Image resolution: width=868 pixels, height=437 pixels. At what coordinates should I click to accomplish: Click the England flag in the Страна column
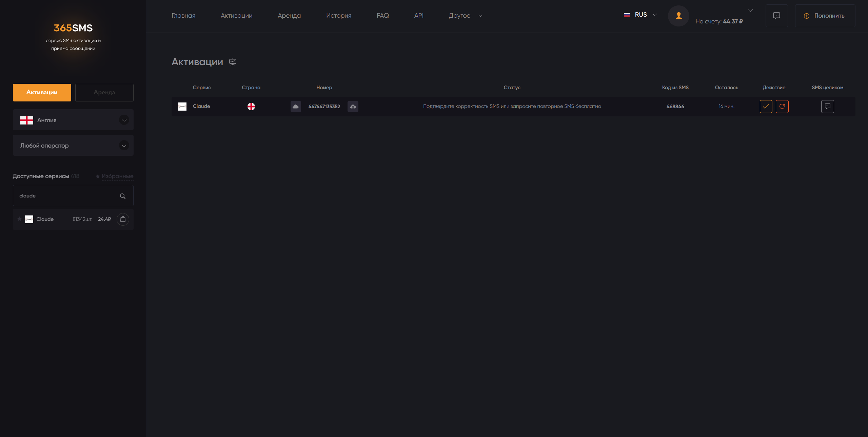tap(251, 107)
